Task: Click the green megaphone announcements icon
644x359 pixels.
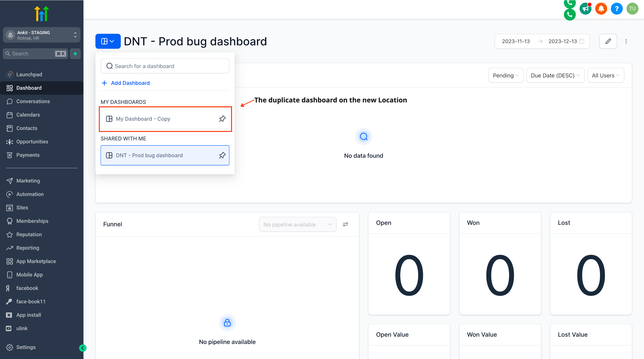Action: point(585,9)
